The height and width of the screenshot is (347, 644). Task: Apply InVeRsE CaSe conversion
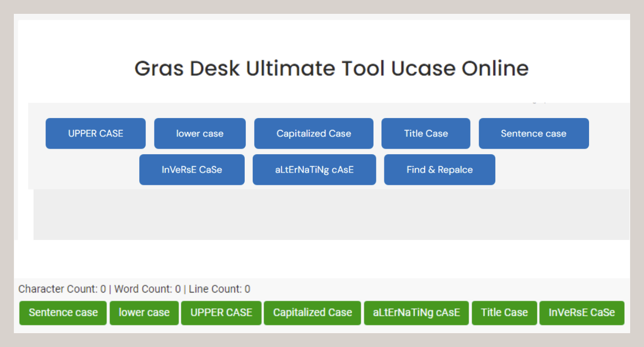tap(192, 170)
